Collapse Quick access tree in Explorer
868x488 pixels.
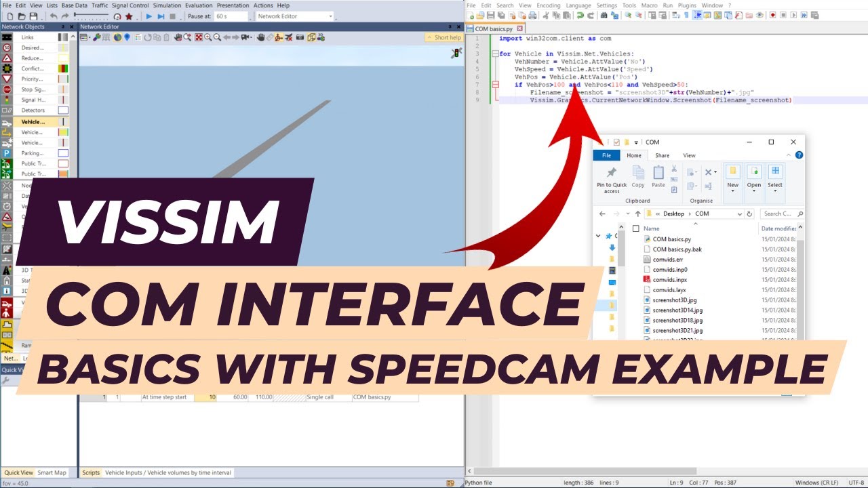[x=598, y=236]
